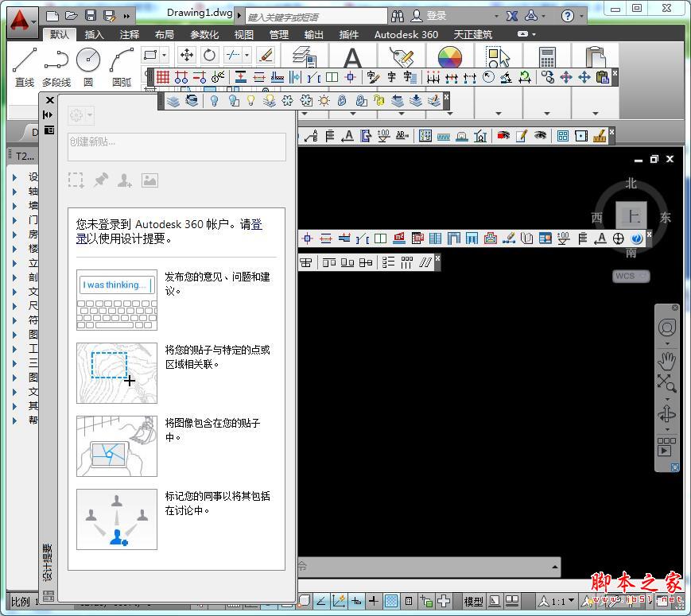Select the Arc (圆弧) tool
This screenshot has height=616, width=691.
pos(122,66)
